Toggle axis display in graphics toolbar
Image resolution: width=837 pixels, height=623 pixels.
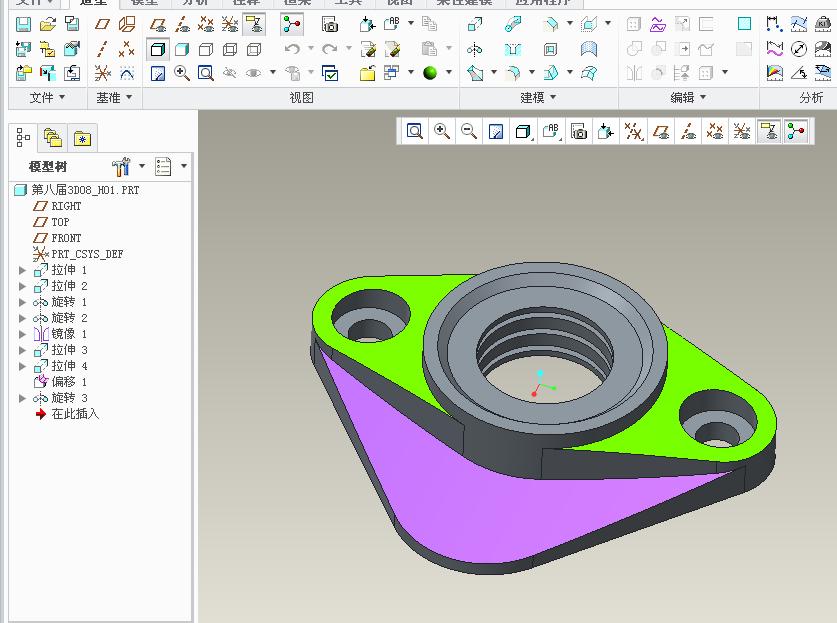[687, 131]
